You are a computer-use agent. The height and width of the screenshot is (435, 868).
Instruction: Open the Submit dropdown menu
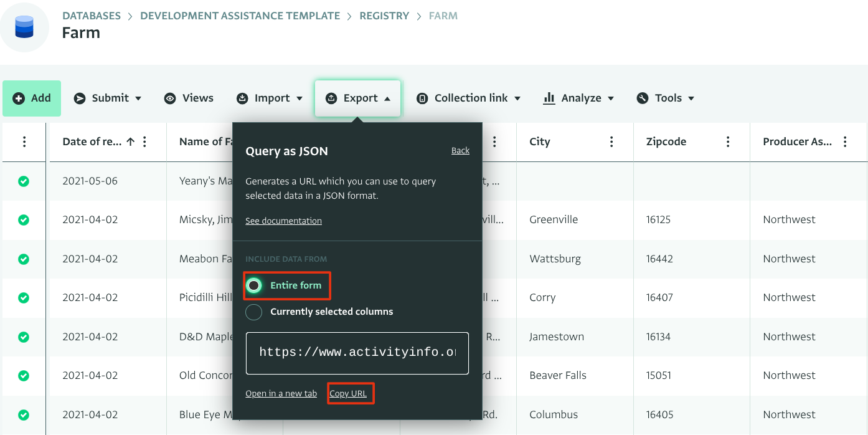(x=108, y=98)
